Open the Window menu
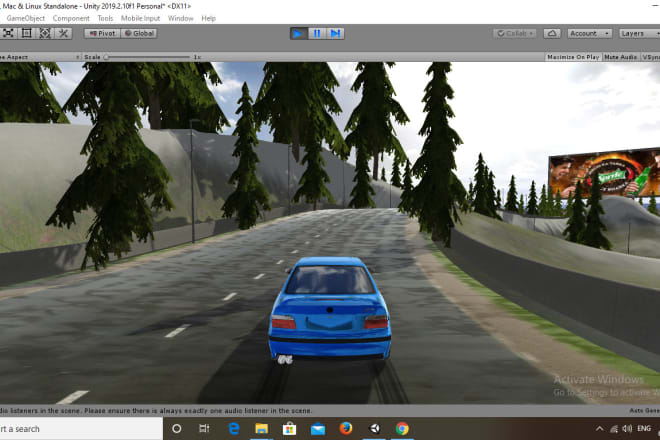660x440 pixels. pos(181,19)
